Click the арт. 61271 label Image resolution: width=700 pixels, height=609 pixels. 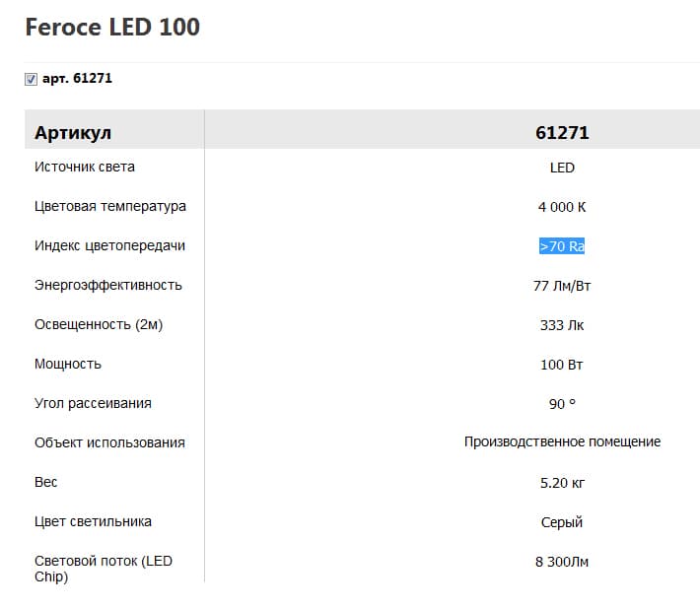[x=77, y=79]
